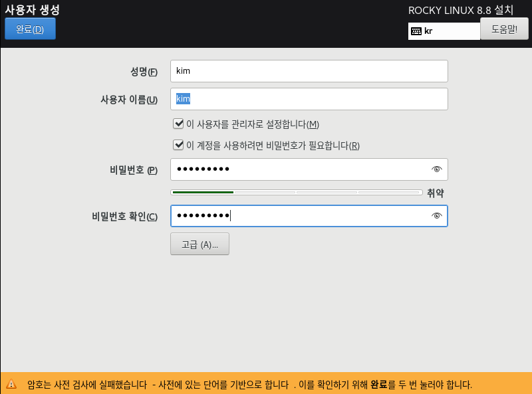
Task: Focus the 성명(F) full name field
Action: click(x=309, y=71)
